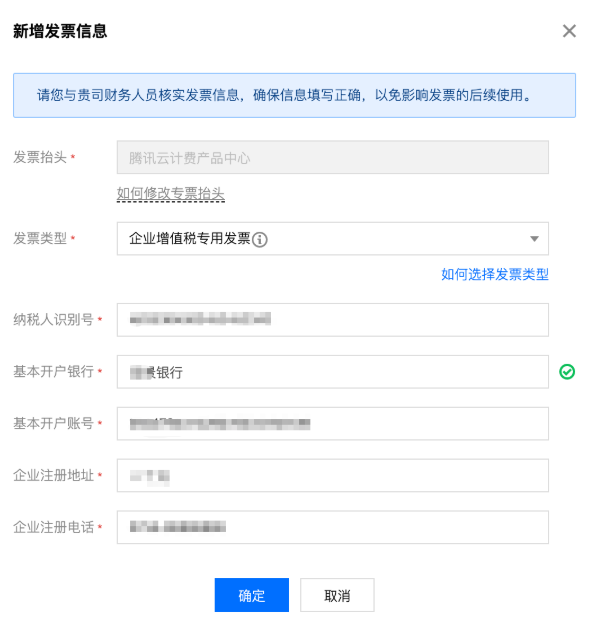Image resolution: width=595 pixels, height=618 pixels.
Task: Click the info icon beside 企业增值税专用发票
Action: coord(260,239)
